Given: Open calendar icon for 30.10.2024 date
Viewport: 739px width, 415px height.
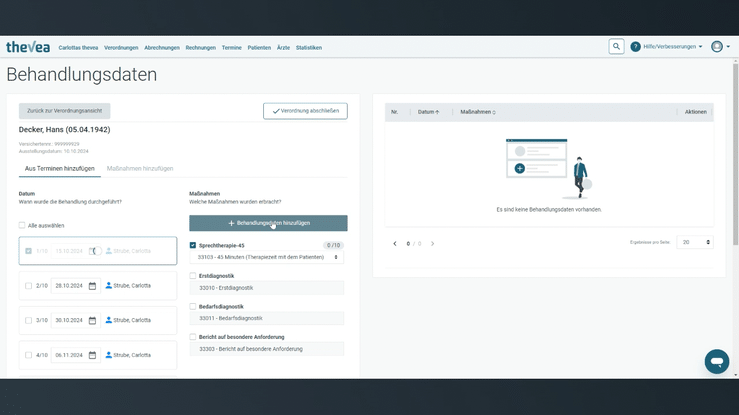Looking at the screenshot, I should click(92, 320).
